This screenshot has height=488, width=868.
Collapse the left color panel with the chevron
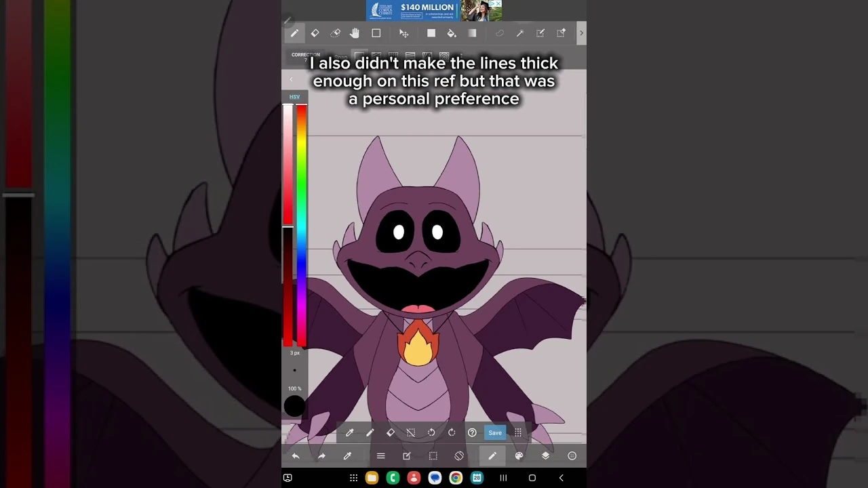click(291, 79)
